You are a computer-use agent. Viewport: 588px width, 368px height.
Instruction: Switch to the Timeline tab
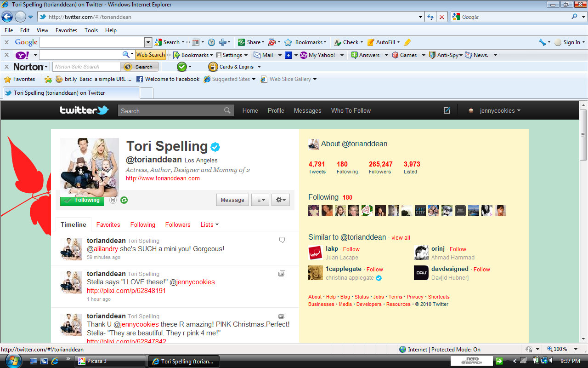tap(73, 224)
